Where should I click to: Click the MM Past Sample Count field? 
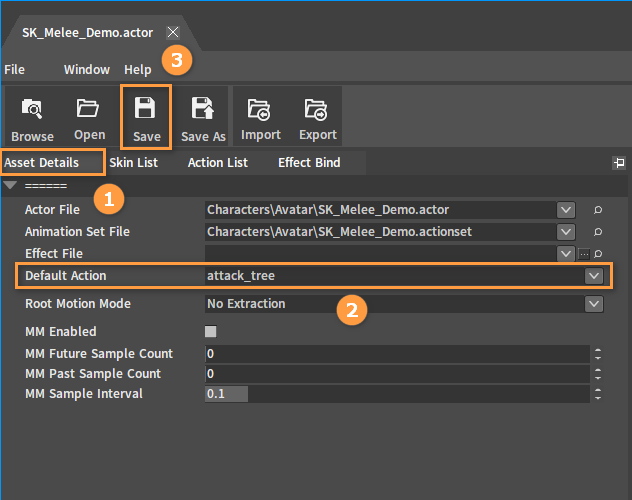point(397,374)
